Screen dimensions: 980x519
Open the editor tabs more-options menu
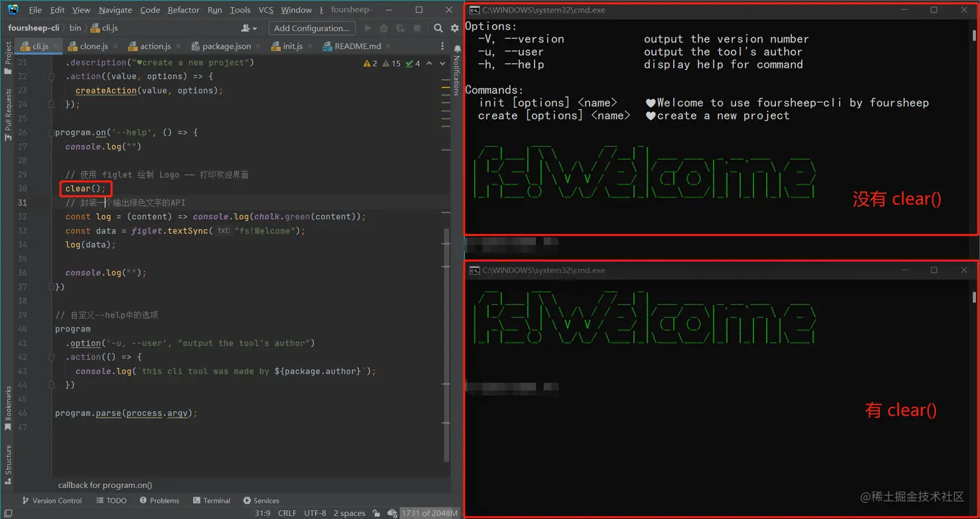(443, 47)
